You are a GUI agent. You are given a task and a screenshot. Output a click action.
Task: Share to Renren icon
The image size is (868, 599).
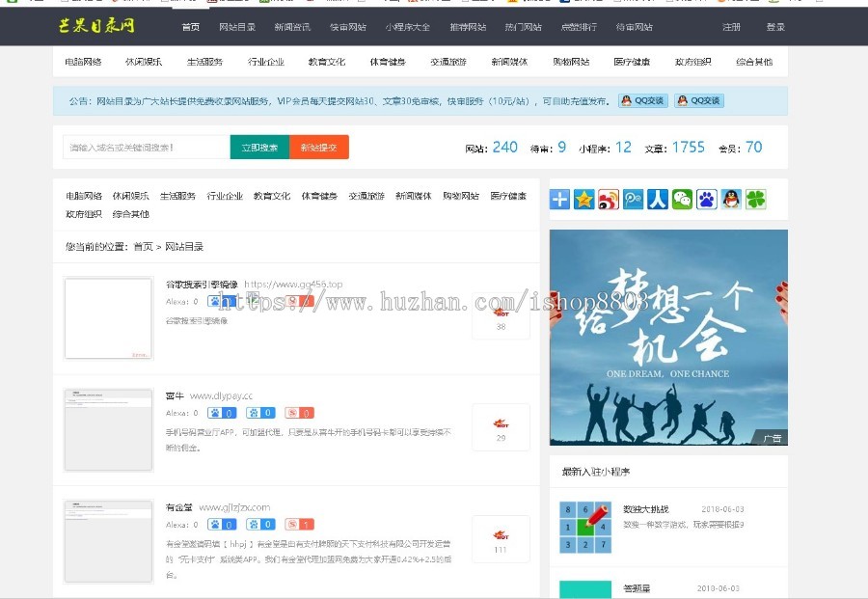click(x=655, y=200)
